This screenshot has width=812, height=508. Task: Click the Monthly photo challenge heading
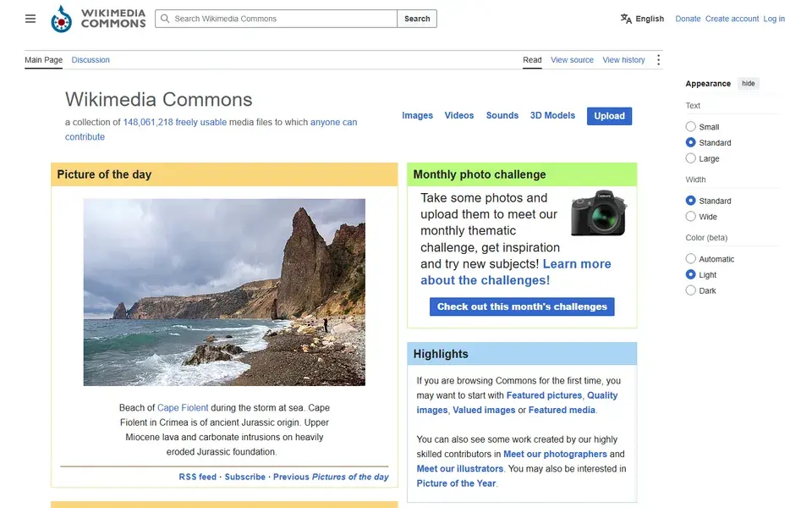pos(480,174)
